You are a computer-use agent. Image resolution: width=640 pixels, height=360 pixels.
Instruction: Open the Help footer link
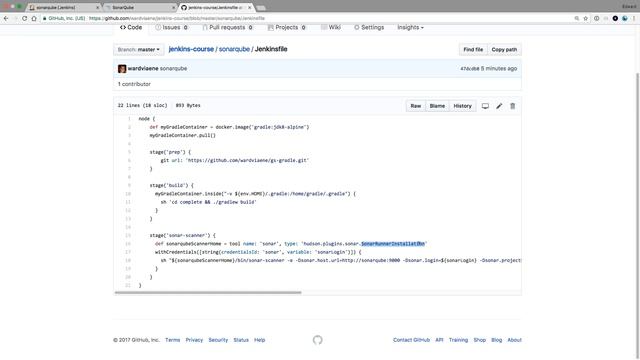(x=260, y=340)
